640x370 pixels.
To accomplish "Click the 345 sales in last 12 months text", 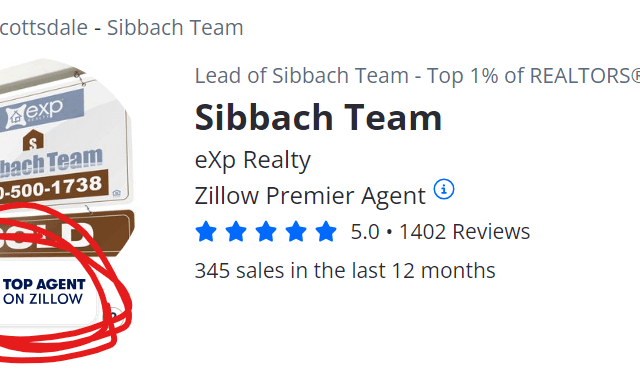I will pyautogui.click(x=345, y=271).
